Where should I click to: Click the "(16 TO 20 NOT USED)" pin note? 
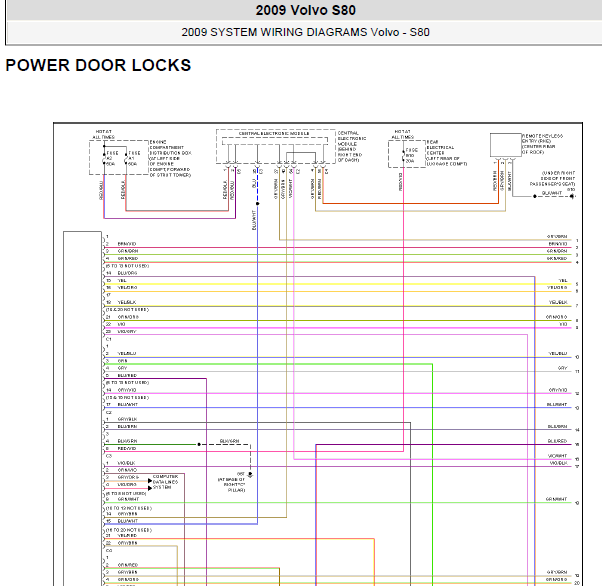tap(129, 530)
